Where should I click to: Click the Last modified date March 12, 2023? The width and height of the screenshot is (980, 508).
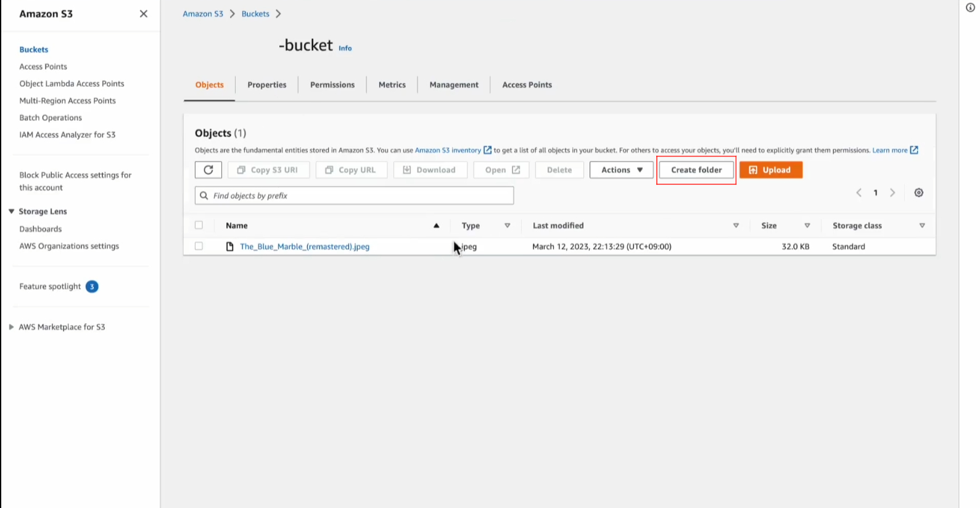coord(602,247)
